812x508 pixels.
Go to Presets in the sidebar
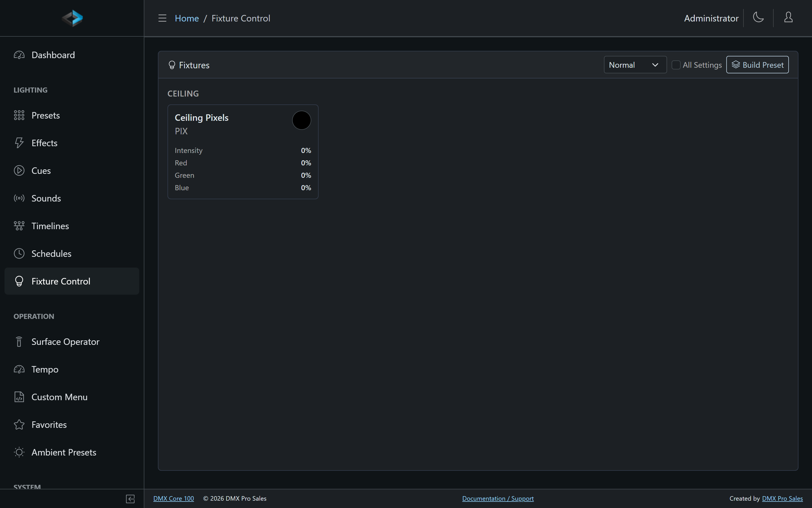tap(72, 115)
